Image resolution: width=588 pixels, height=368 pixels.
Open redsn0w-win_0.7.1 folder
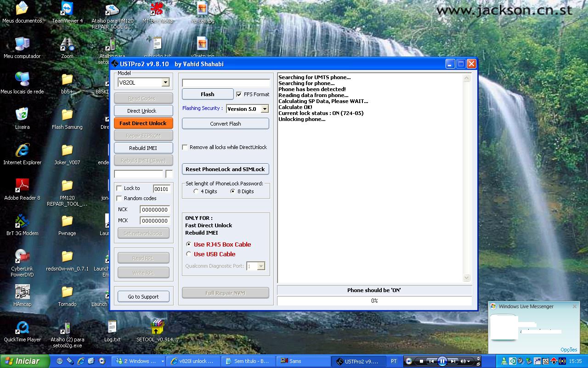(67, 260)
